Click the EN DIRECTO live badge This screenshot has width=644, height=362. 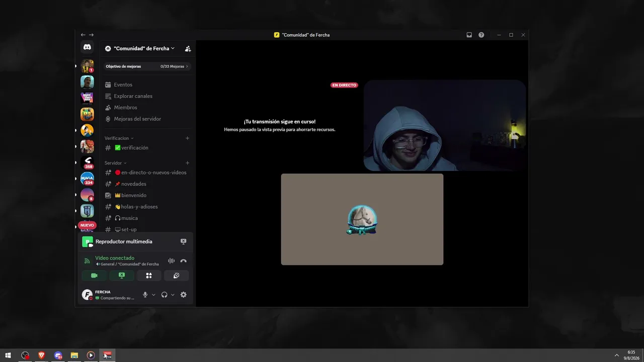(344, 85)
